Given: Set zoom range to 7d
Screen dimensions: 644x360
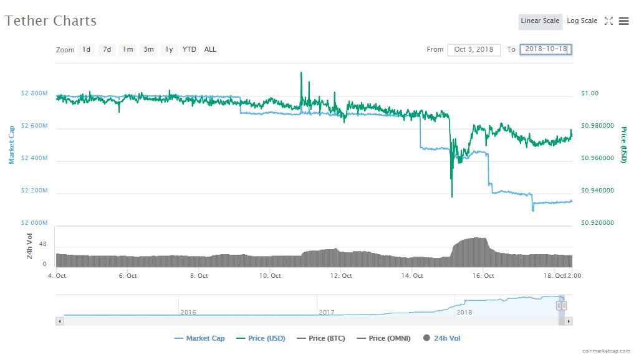Looking at the screenshot, I should pos(107,49).
